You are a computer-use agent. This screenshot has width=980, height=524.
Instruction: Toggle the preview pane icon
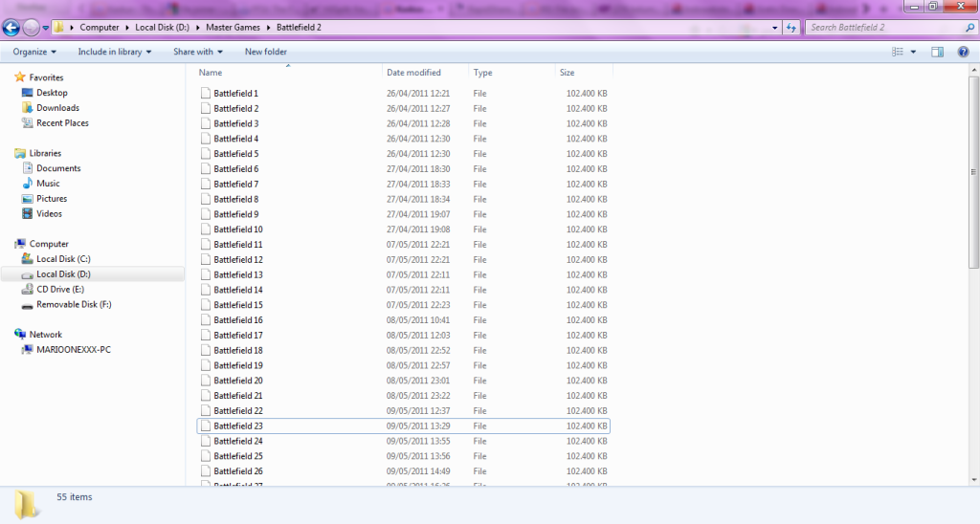coord(938,52)
